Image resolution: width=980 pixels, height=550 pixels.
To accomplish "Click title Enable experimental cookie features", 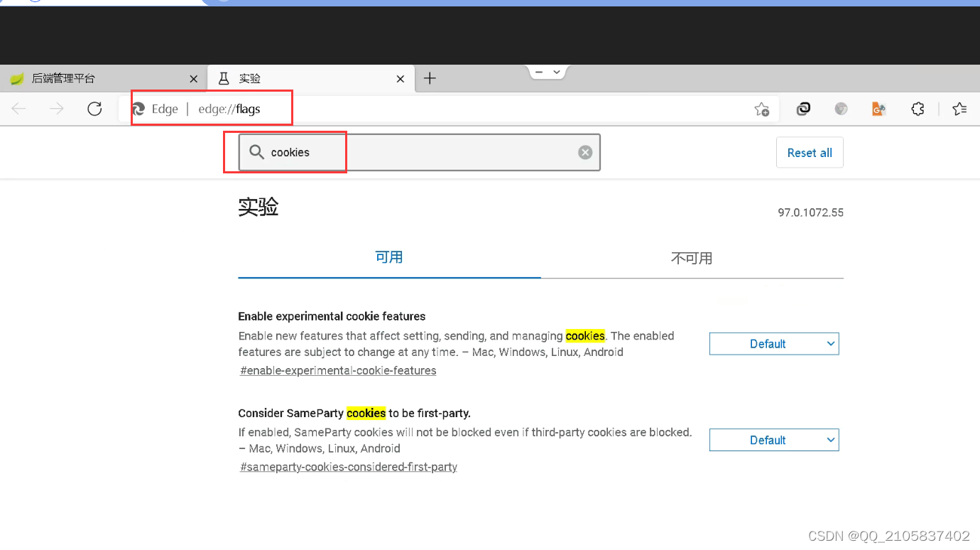I will 332,316.
